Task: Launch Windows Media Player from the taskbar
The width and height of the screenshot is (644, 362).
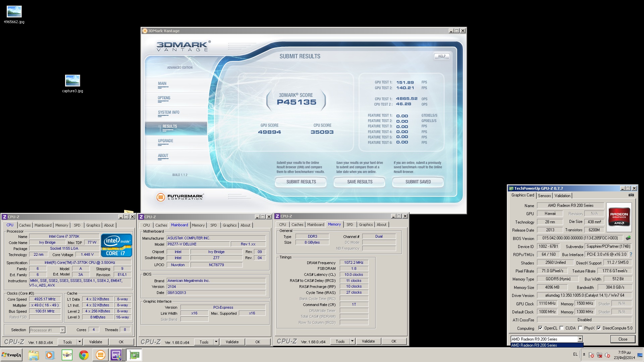Action: click(x=50, y=355)
